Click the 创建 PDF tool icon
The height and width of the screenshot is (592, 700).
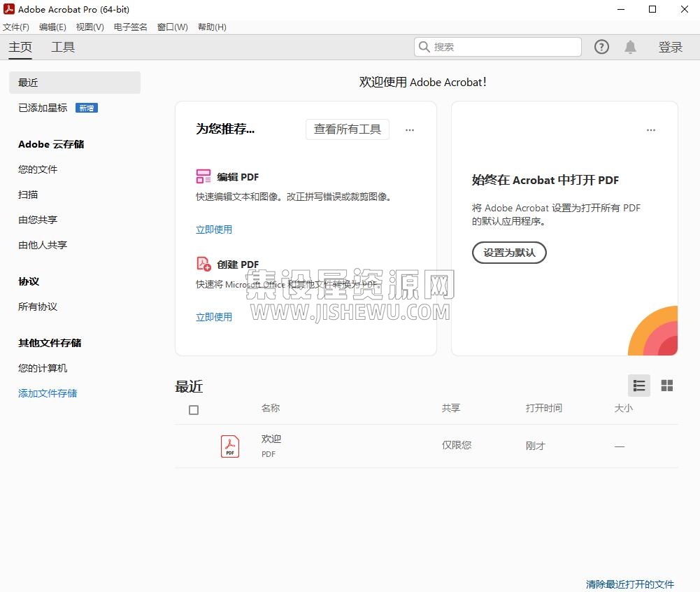[x=203, y=264]
